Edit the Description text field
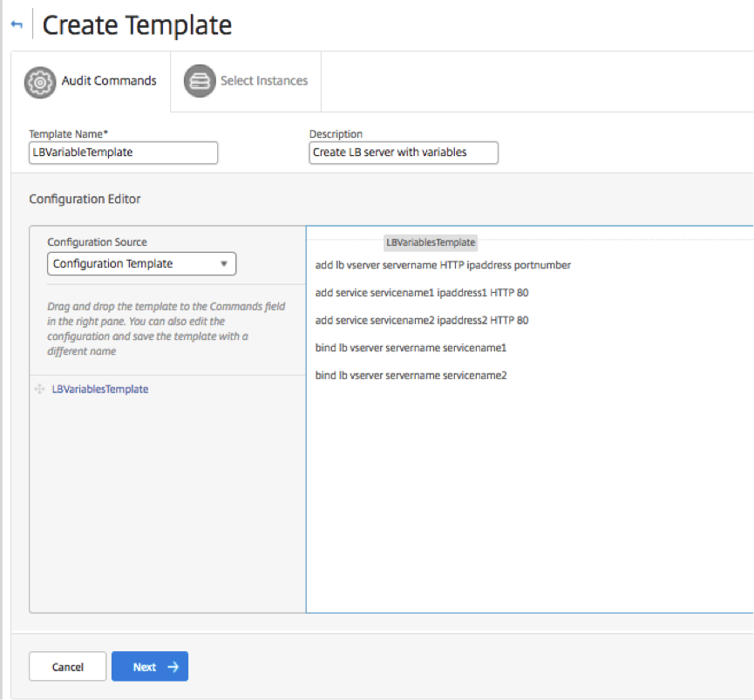 click(x=404, y=153)
